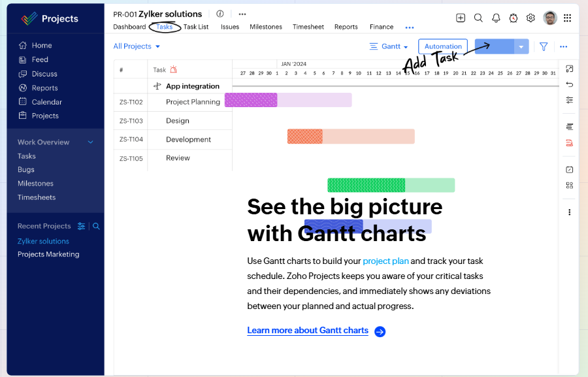Filter tasks using the funnel icon
Viewport: 588px width, 377px height.
(543, 46)
